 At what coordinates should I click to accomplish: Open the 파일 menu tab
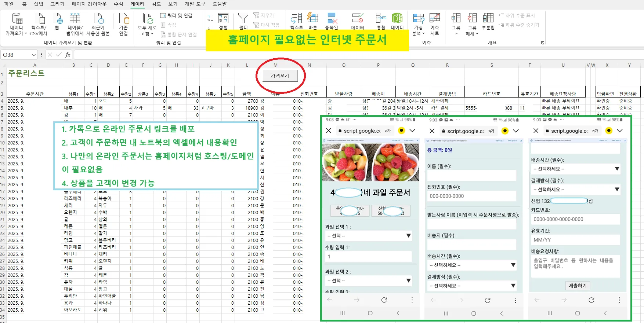(x=9, y=4)
